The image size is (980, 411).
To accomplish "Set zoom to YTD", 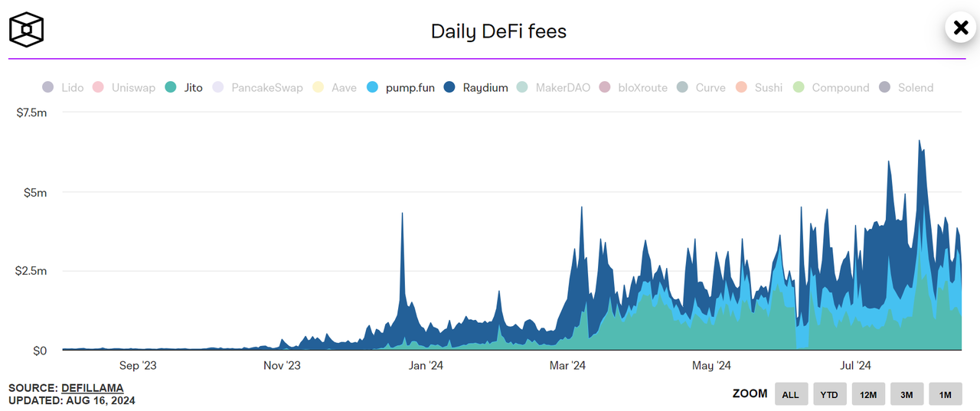I will [x=829, y=394].
